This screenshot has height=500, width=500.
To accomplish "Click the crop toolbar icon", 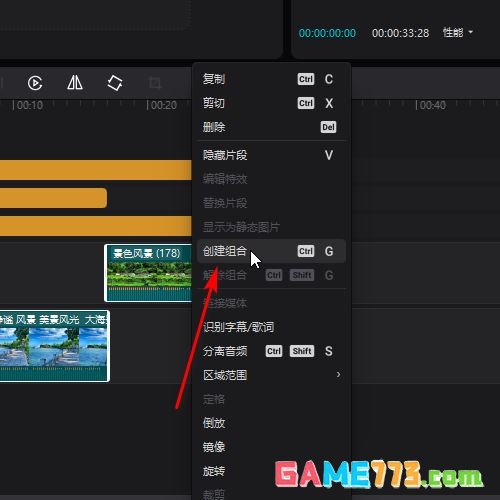I will [155, 83].
